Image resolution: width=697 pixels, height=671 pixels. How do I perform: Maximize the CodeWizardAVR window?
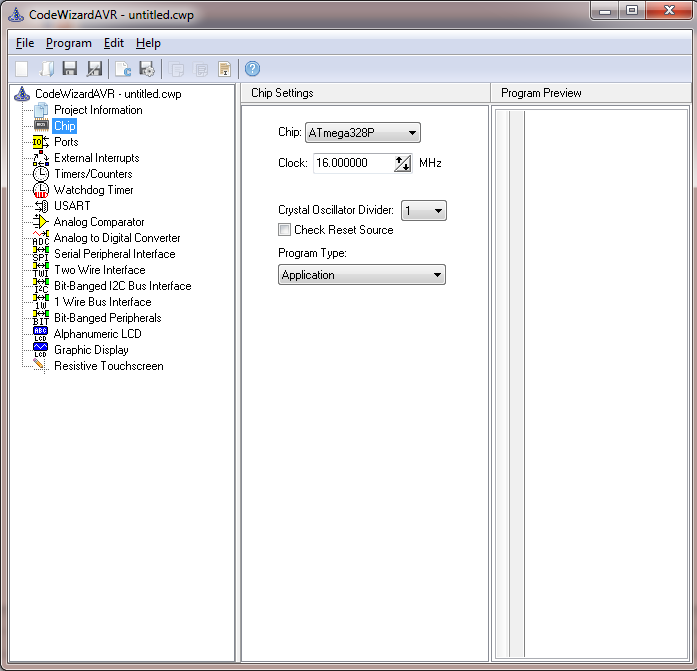tap(632, 11)
